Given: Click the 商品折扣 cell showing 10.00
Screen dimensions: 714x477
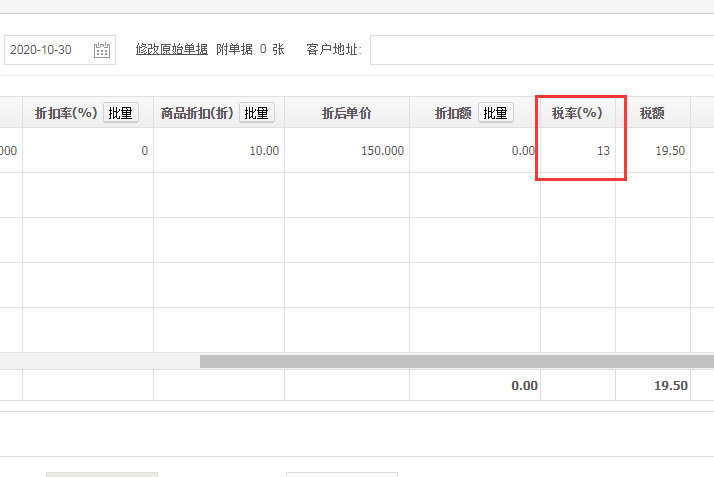Looking at the screenshot, I should (218, 151).
